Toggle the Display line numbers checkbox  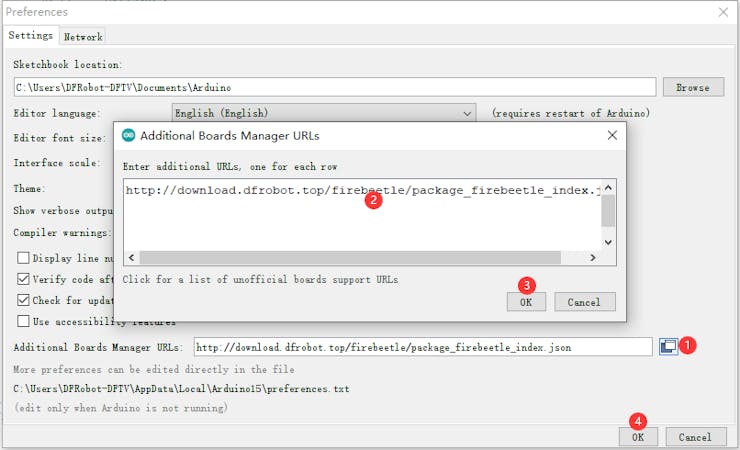(x=23, y=258)
